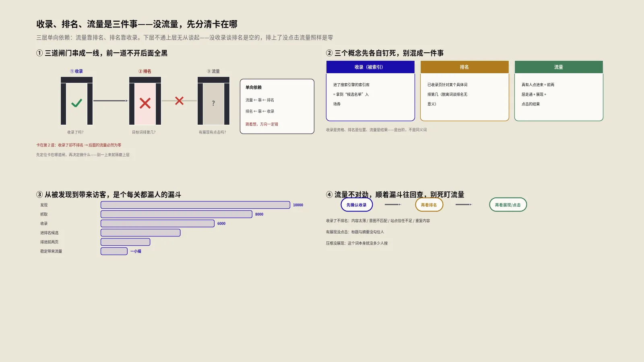Viewport: 644px width, 362px height.
Task: Click arrow between 再看排名 and 再看展现/点击 pills
Action: point(464,205)
